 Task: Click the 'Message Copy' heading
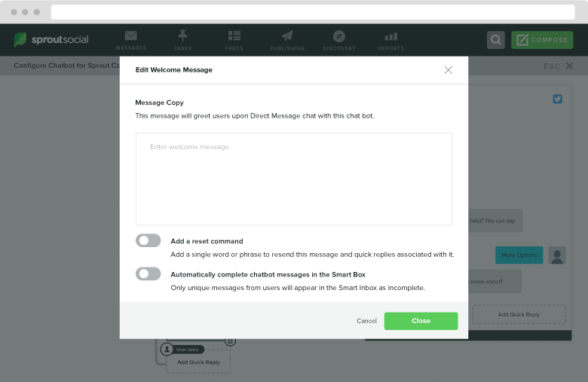coord(159,102)
